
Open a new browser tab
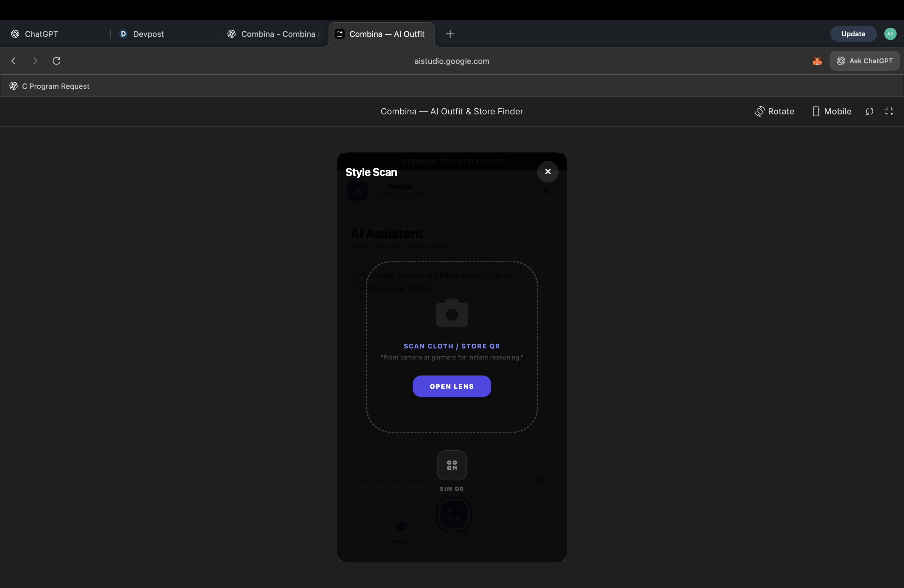(450, 34)
